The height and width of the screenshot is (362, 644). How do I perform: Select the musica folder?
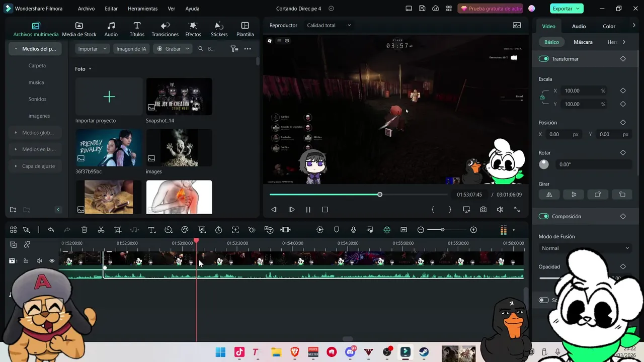coord(36,82)
